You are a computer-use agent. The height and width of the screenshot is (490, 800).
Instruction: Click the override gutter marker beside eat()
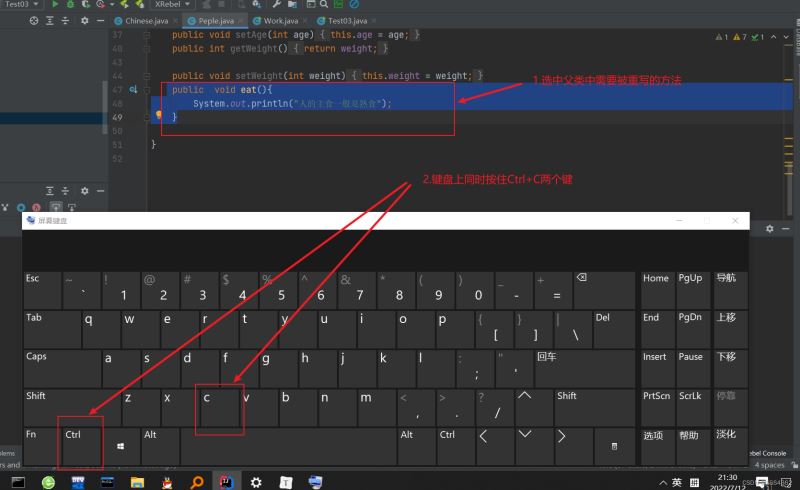pyautogui.click(x=132, y=90)
